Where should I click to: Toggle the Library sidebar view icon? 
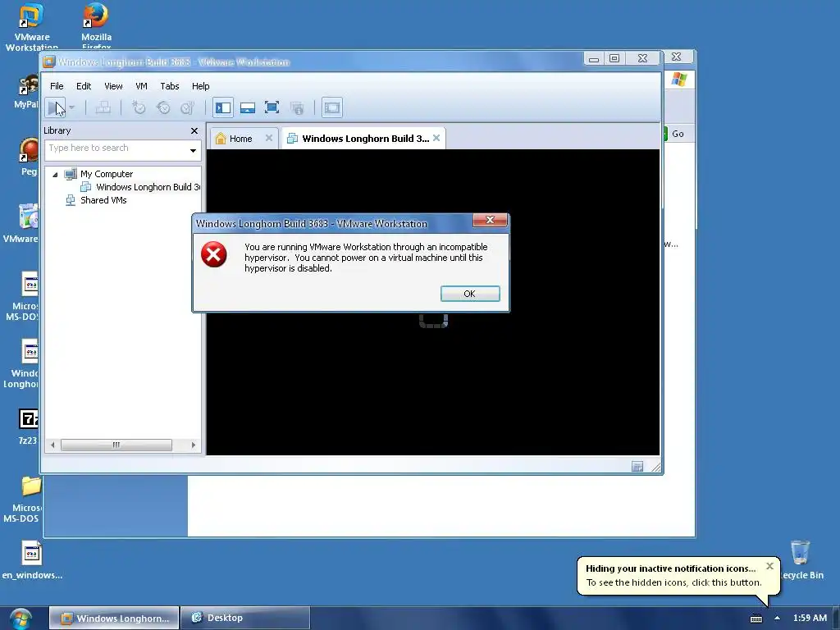click(x=223, y=107)
